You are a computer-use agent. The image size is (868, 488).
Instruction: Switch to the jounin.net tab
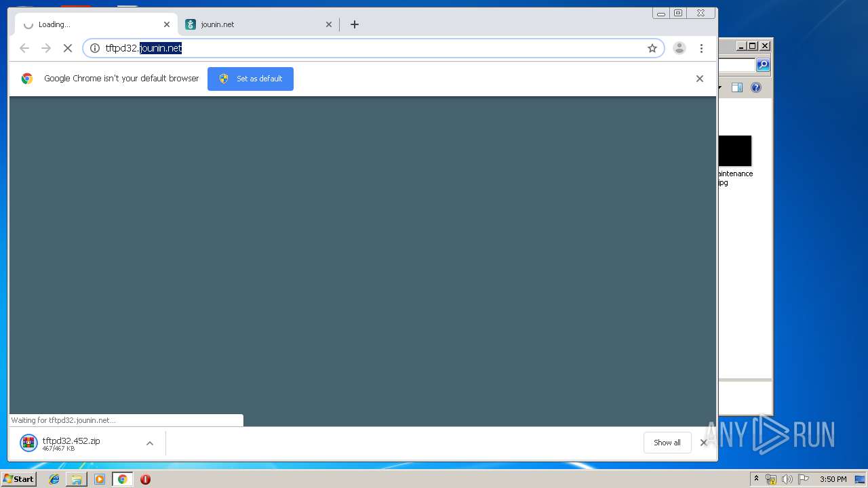(258, 24)
